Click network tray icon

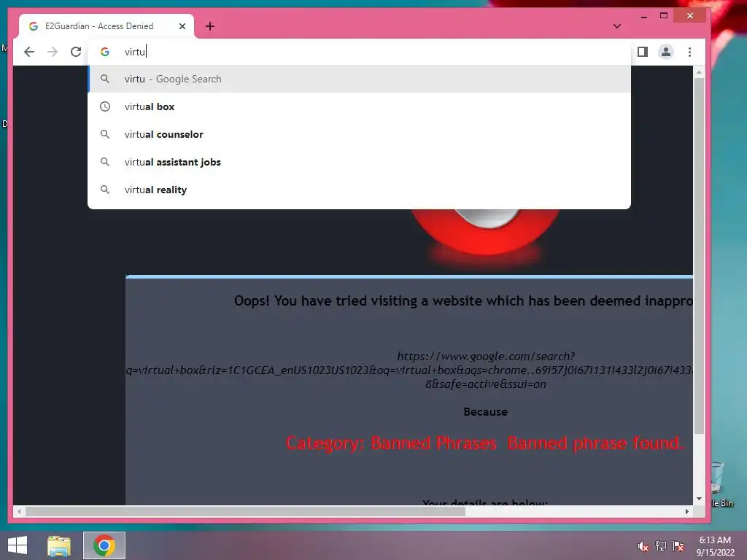(661, 546)
